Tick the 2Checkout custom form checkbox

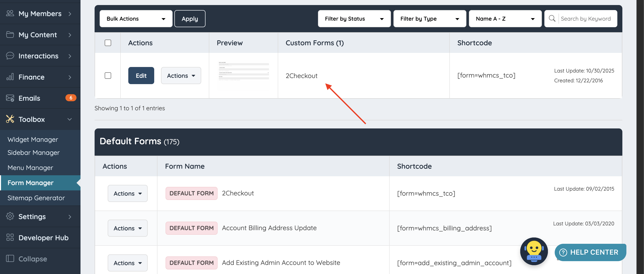pos(108,76)
